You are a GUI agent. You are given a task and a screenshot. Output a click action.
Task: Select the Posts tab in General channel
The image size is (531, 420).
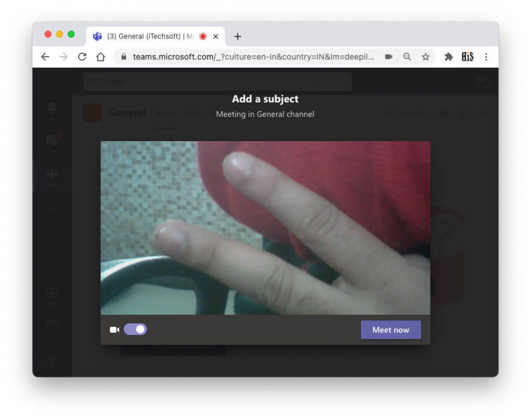click(165, 114)
